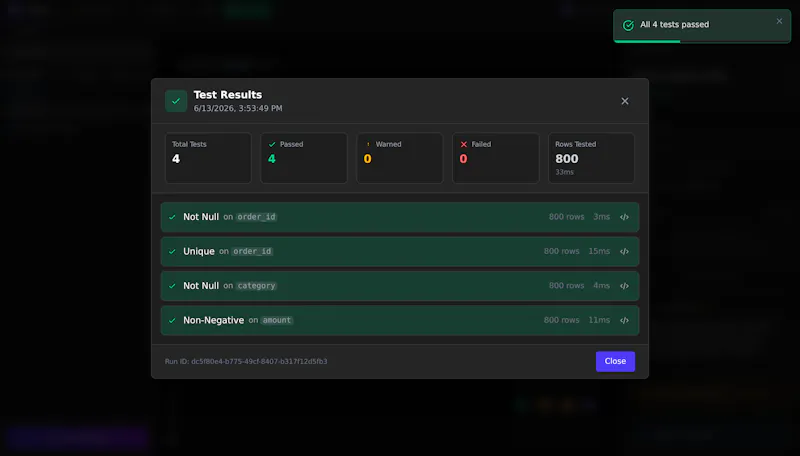Click the category column tag
The width and height of the screenshot is (800, 456).
[256, 286]
